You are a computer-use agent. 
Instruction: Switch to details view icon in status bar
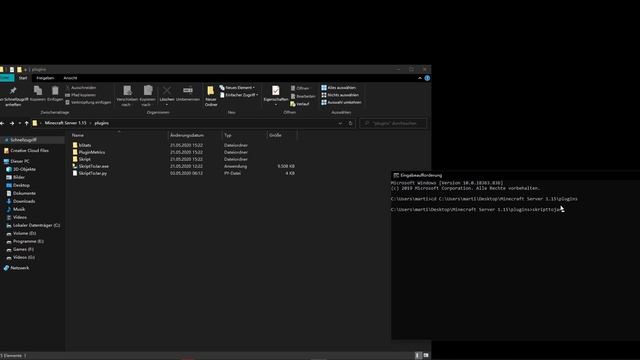(418, 356)
